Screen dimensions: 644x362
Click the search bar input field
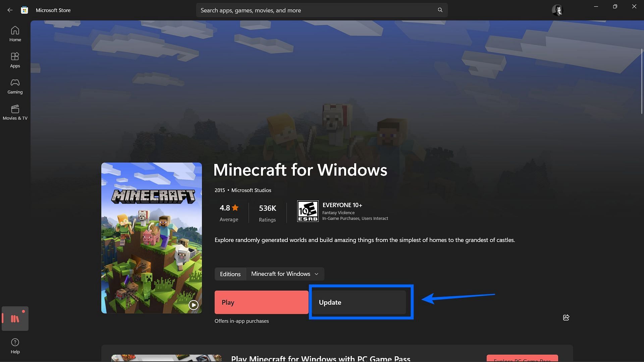coord(322,10)
